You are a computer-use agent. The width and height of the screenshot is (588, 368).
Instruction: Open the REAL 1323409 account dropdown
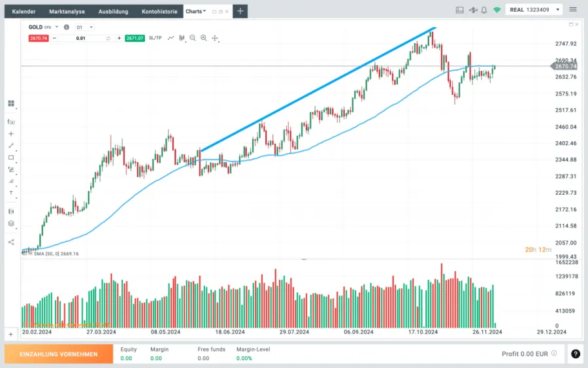[x=534, y=10]
